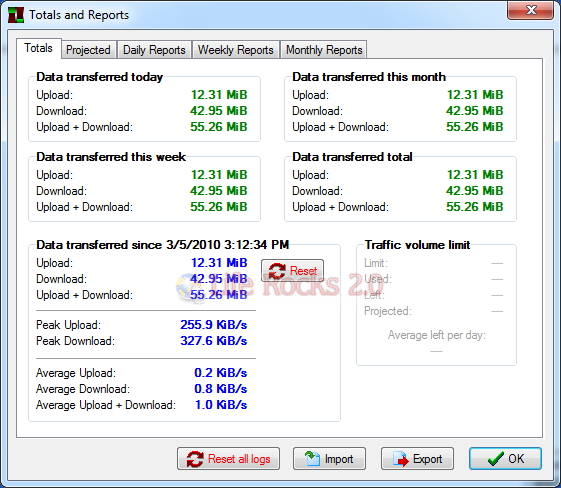561x488 pixels.
Task: Click the document icon on the Import button
Action: point(312,458)
